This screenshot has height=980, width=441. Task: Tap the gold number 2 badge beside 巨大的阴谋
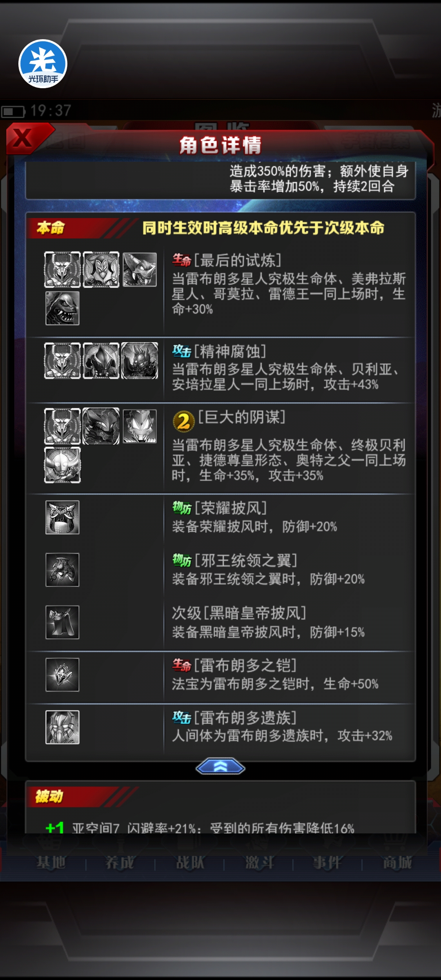tap(184, 421)
